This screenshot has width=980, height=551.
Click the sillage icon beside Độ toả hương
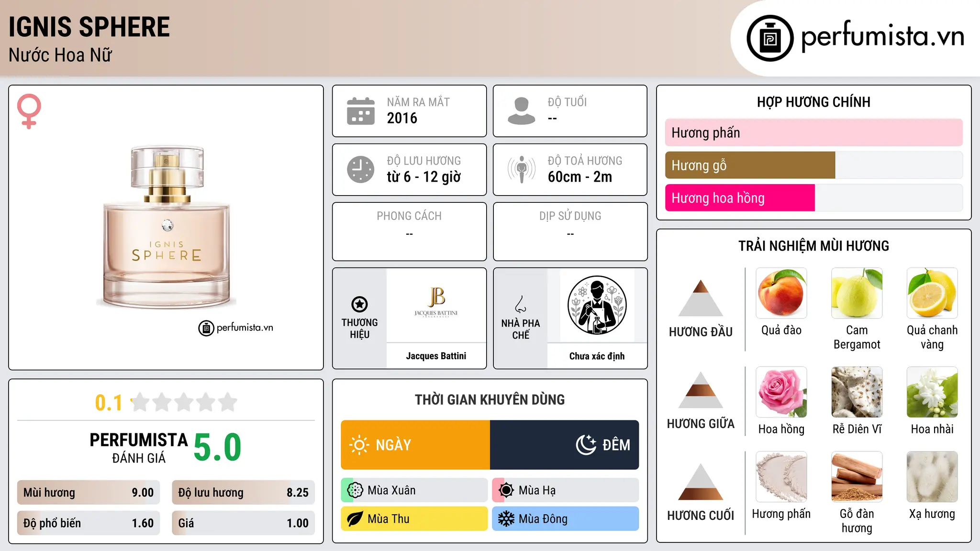pos(522,169)
